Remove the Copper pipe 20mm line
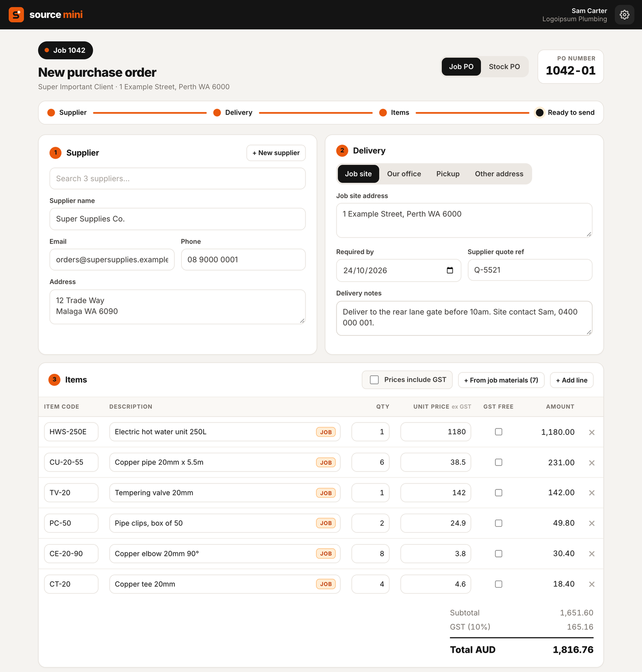The height and width of the screenshot is (672, 642). point(592,462)
